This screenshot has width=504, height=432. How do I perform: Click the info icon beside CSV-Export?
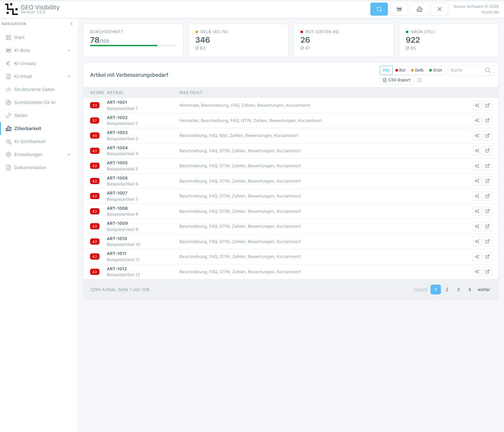[419, 80]
